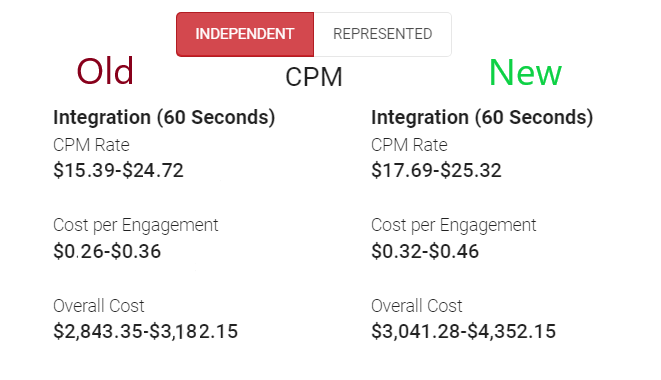Select the $15.39-$24.72 CPM rate value
The width and height of the screenshot is (661, 380).
point(118,170)
